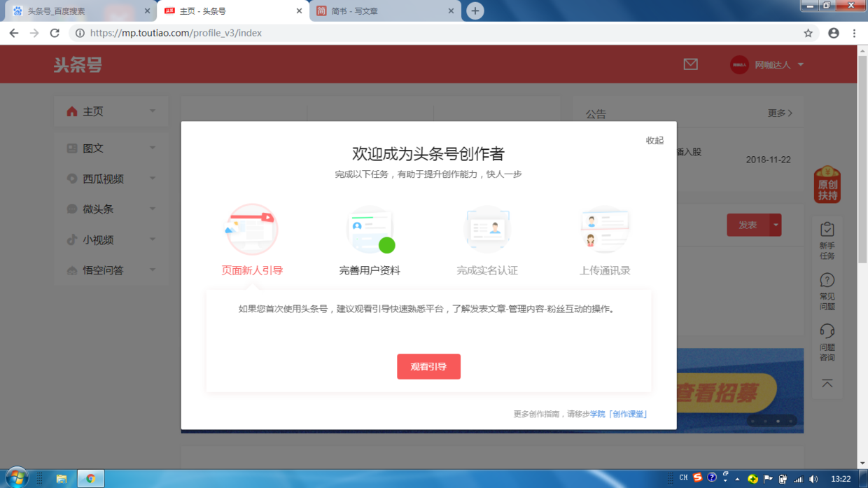Click the 查看招募 banner
868x488 pixels.
tap(739, 391)
